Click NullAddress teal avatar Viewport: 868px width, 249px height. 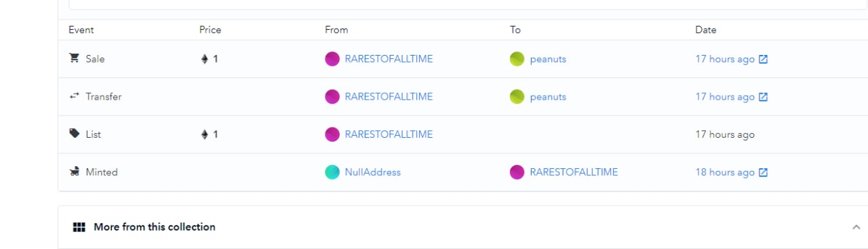pyautogui.click(x=332, y=172)
